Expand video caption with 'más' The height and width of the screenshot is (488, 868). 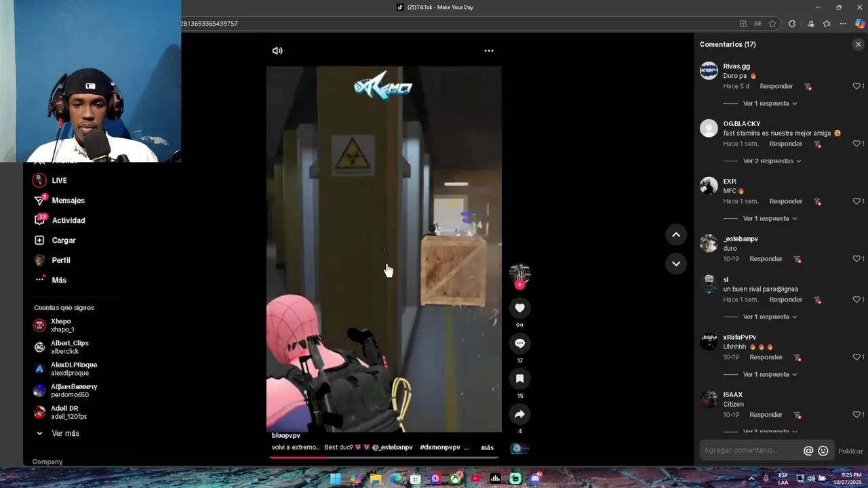(x=488, y=448)
